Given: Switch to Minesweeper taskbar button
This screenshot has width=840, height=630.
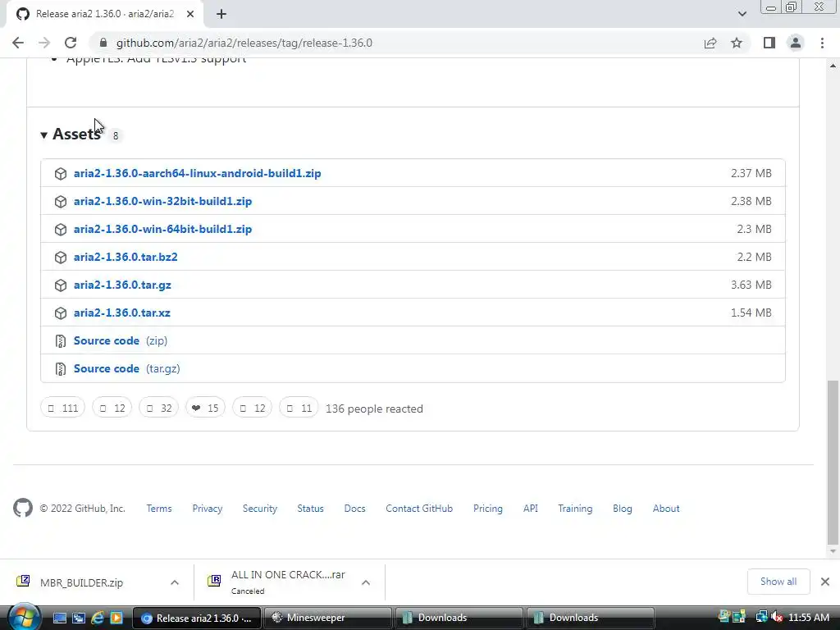Looking at the screenshot, I should [327, 618].
